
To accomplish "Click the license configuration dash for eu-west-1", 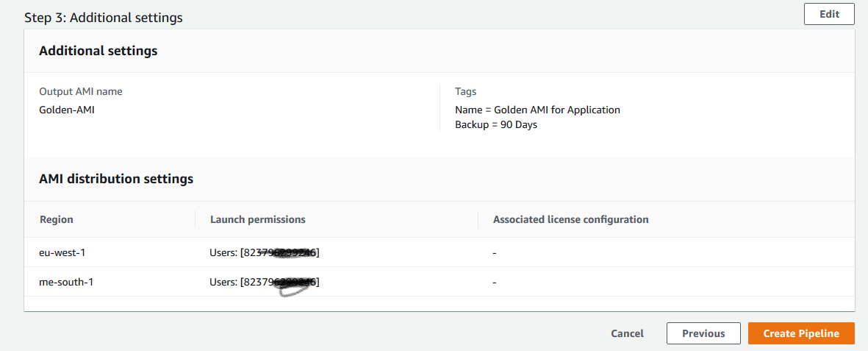I will (495, 252).
